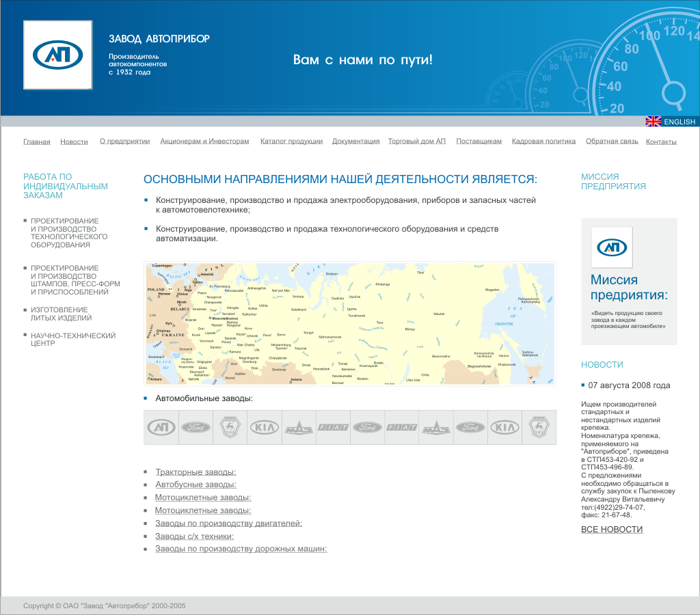Open the GAZ deer emblem icon

click(x=230, y=426)
